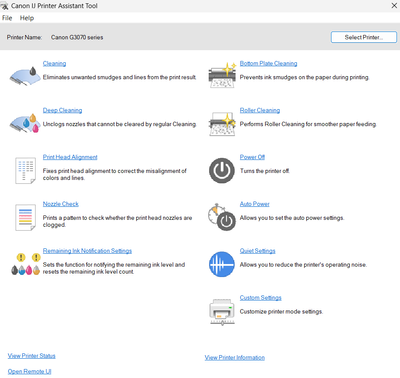This screenshot has height=378, width=400.
Task: Click View Printer Information link
Action: point(235,358)
